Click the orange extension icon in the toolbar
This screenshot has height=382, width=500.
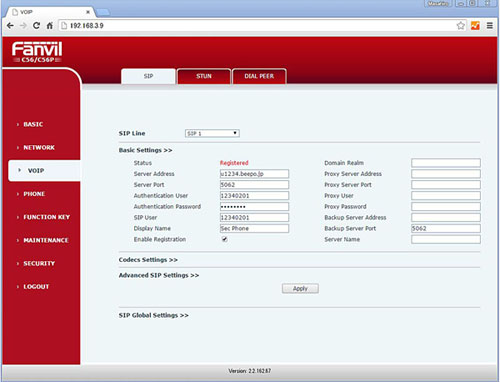click(475, 26)
